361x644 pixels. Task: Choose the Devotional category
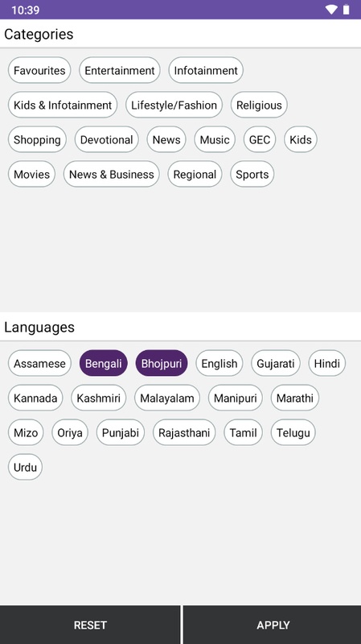[x=107, y=139]
